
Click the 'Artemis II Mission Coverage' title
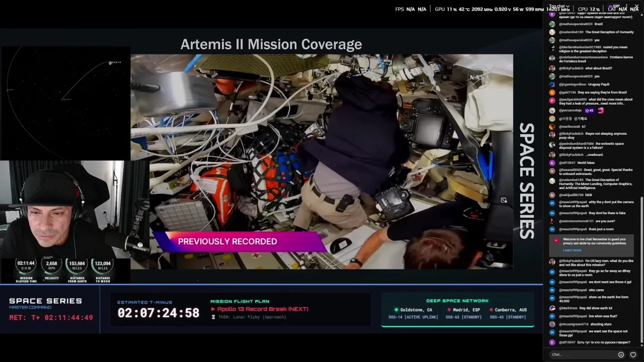[x=271, y=45]
